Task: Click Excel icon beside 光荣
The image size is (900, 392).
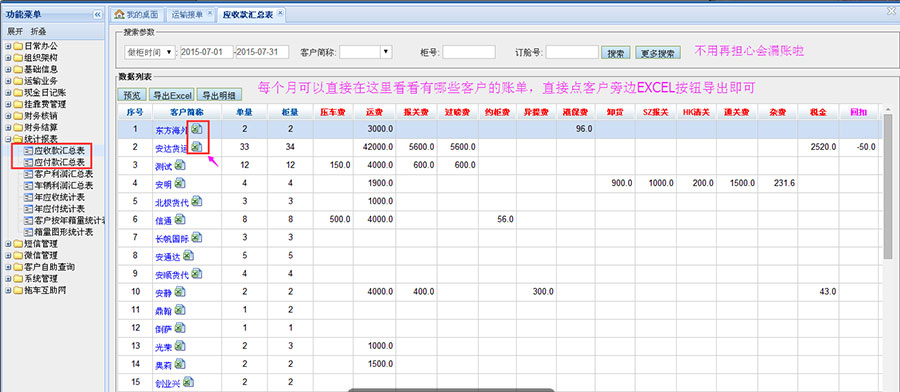Action: [180, 346]
